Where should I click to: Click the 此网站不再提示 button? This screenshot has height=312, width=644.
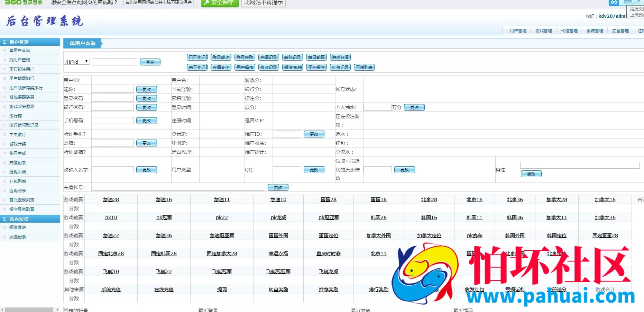point(264,3)
